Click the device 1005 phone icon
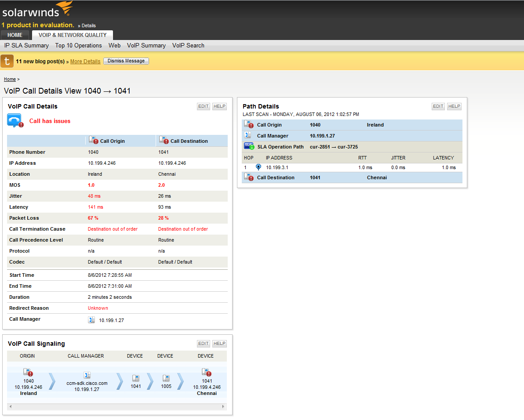Image resolution: width=524 pixels, height=420 pixels. (166, 378)
